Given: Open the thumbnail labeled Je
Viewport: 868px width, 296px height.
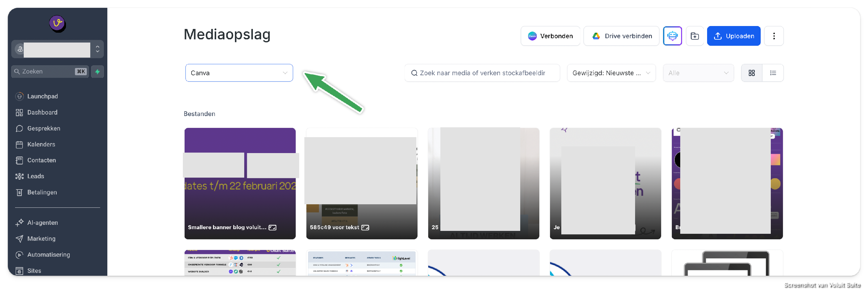Looking at the screenshot, I should pos(605,183).
